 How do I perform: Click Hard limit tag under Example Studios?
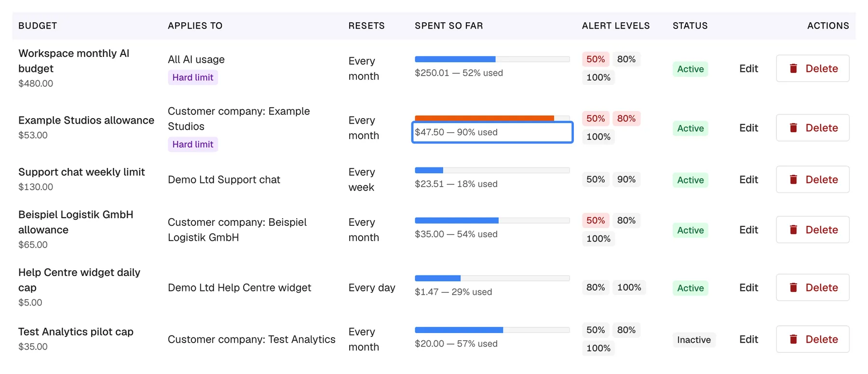[193, 144]
